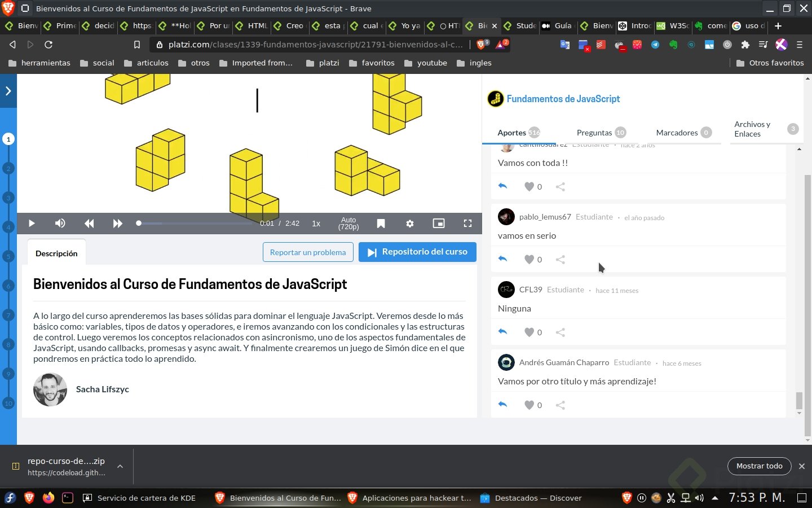Bookmark this page from the address bar
Viewport: 812px width, 508px height.
click(136, 45)
